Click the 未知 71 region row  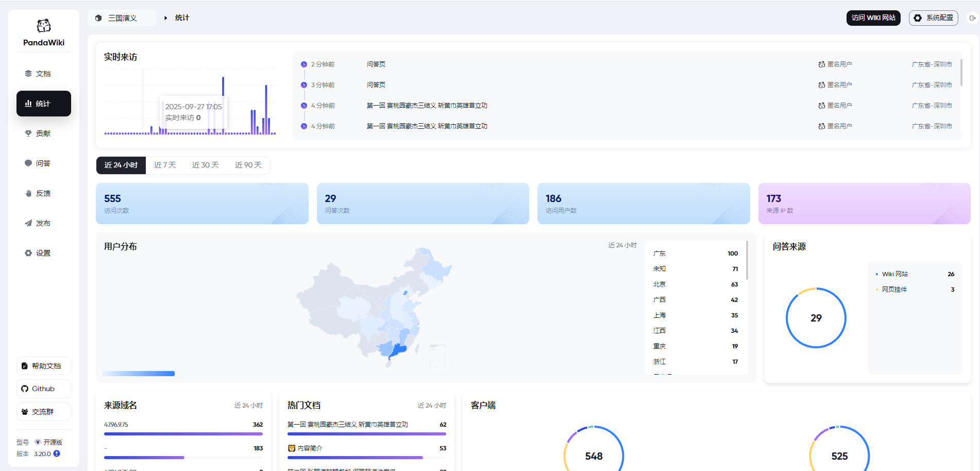click(x=695, y=269)
